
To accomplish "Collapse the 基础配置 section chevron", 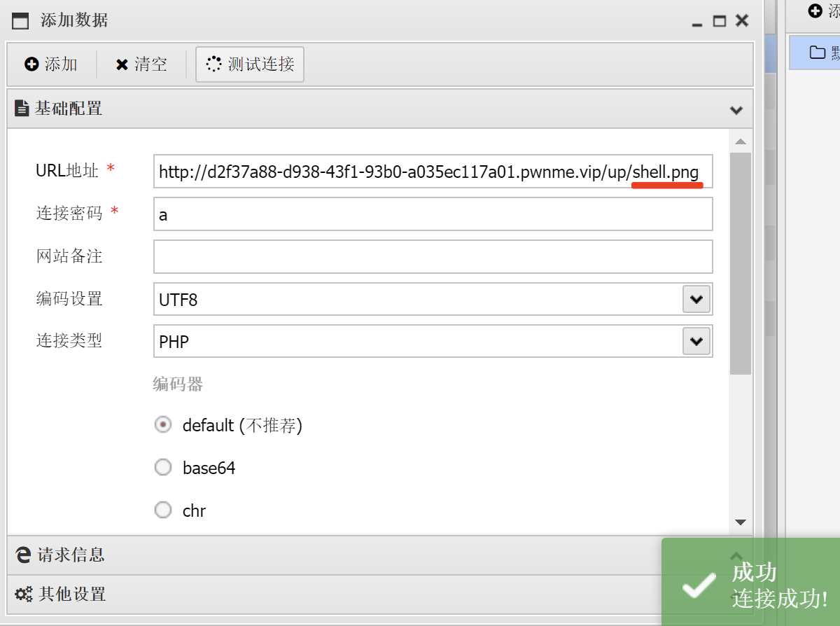I will (736, 110).
